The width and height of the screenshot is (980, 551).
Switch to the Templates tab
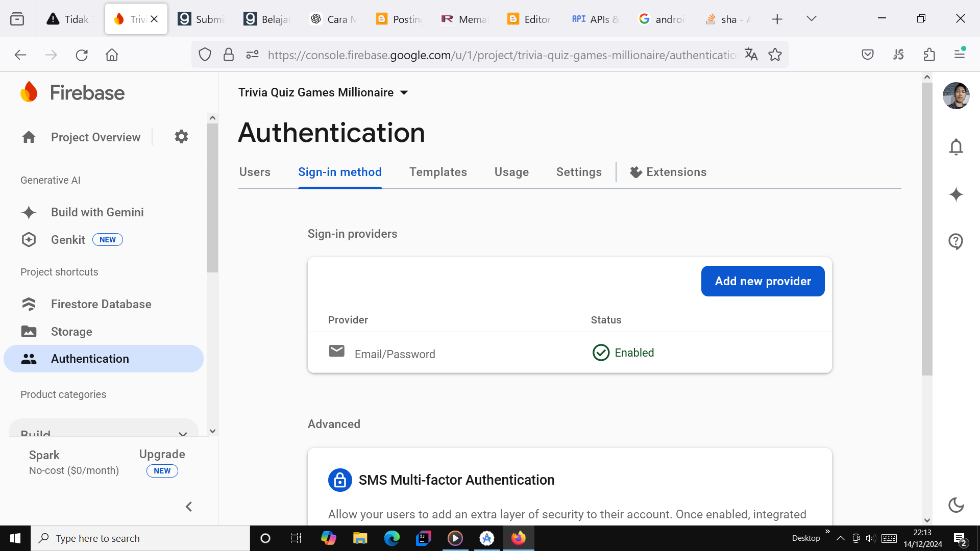click(438, 172)
